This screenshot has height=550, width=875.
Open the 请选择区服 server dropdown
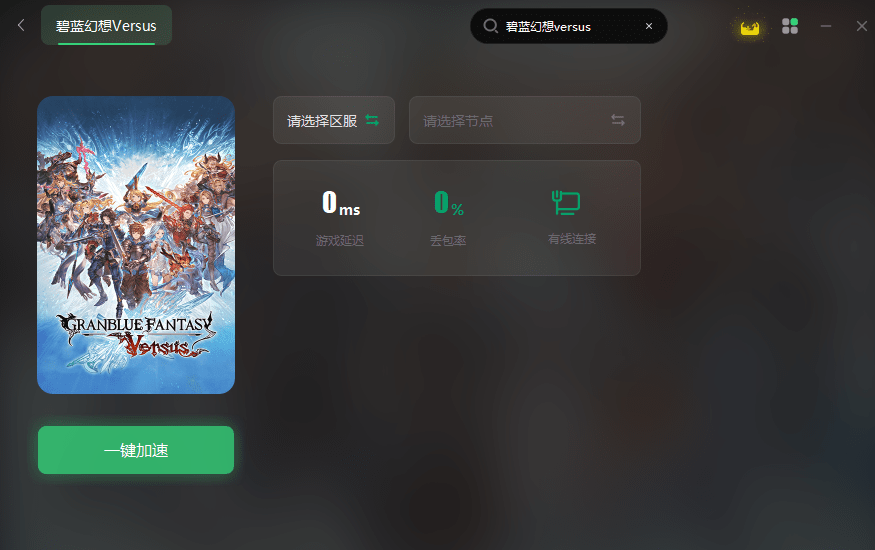(334, 120)
